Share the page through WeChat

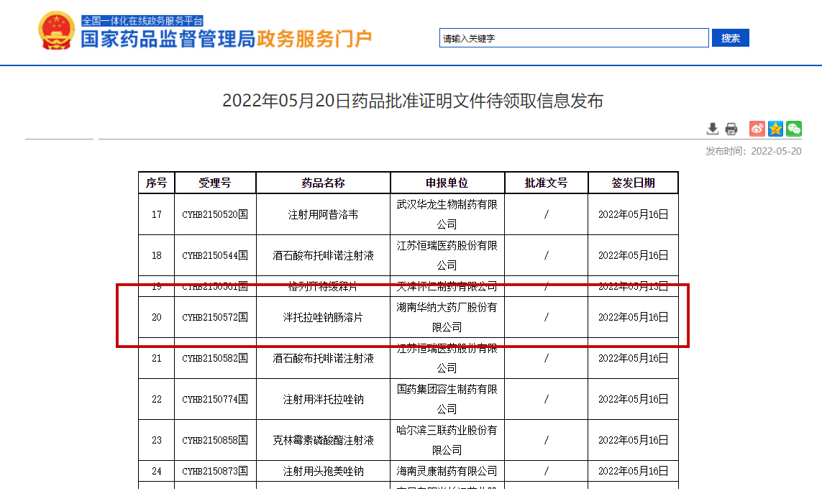[794, 129]
